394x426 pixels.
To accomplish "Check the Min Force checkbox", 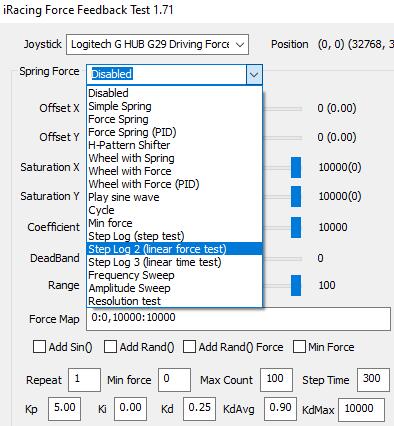I will 299,347.
